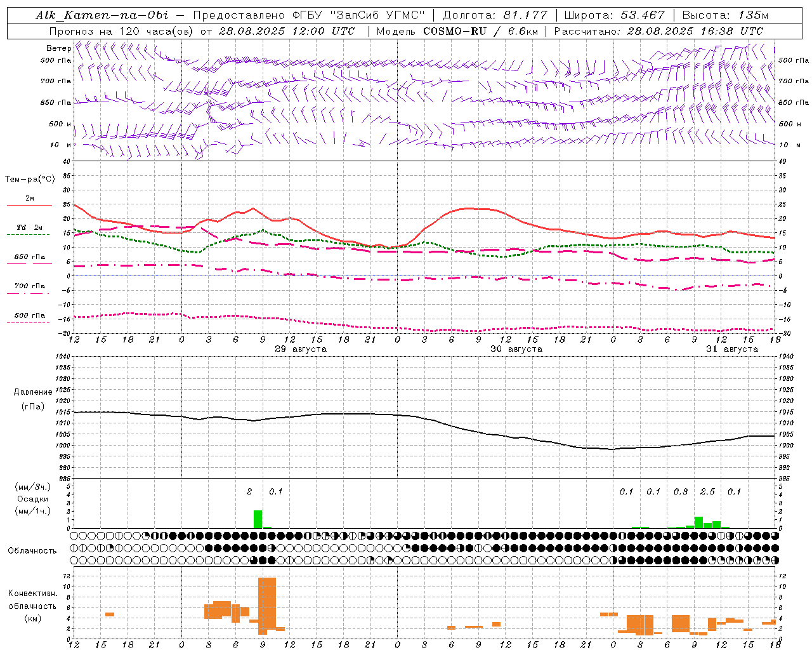Screen dimensions: 812x650
Task: Click the station name Alk_Kamen-na-Obi
Action: click(102, 15)
